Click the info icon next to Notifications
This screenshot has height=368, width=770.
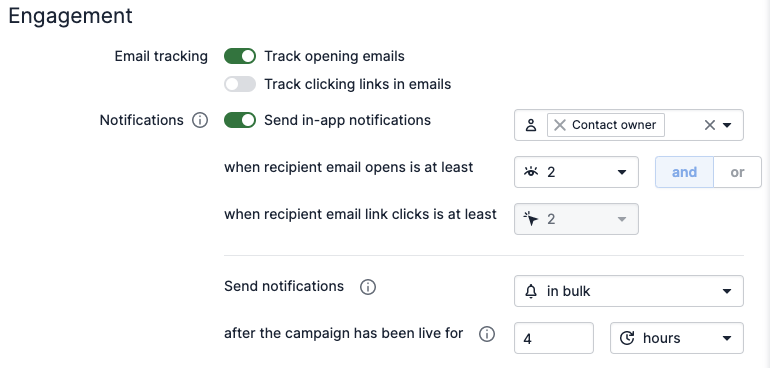click(200, 120)
